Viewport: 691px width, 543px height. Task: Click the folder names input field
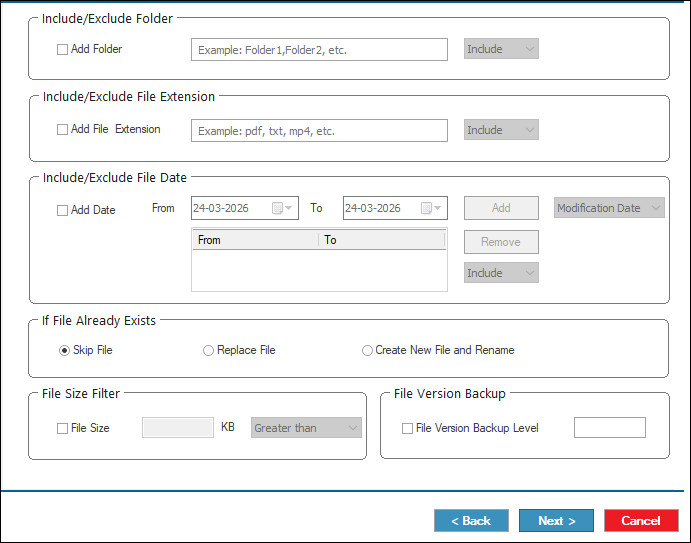(319, 50)
